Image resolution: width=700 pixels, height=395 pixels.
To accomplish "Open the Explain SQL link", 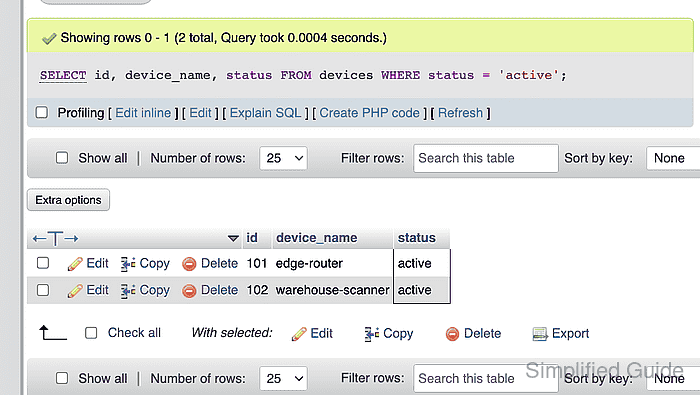I will (266, 113).
